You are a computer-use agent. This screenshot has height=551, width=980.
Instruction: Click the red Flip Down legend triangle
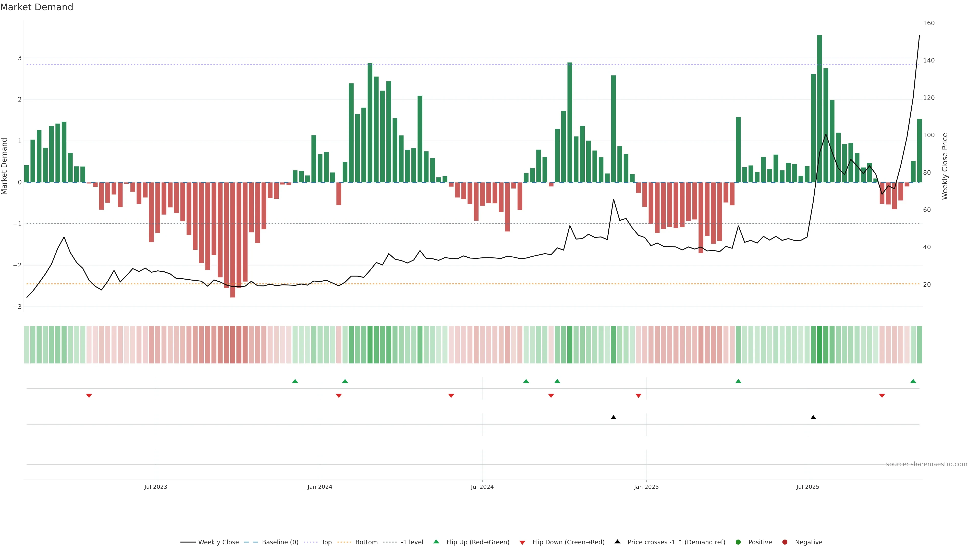tap(522, 543)
